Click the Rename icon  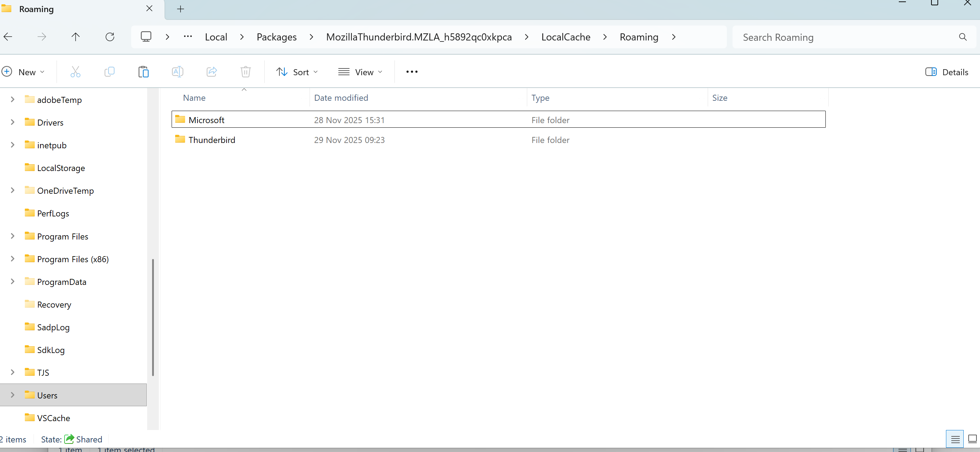point(177,72)
